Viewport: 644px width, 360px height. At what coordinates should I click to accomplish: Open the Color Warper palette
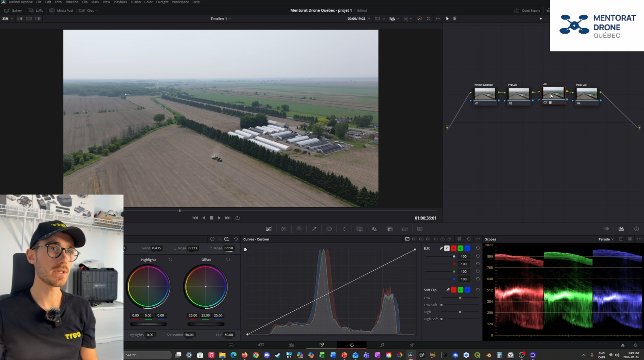[x=299, y=229]
